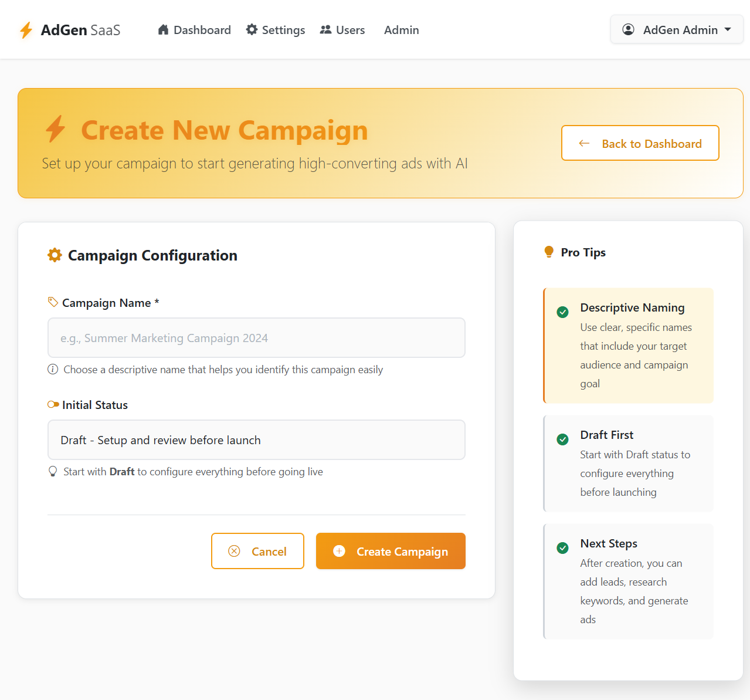
Task: Open the Admin menu item
Action: coord(401,30)
